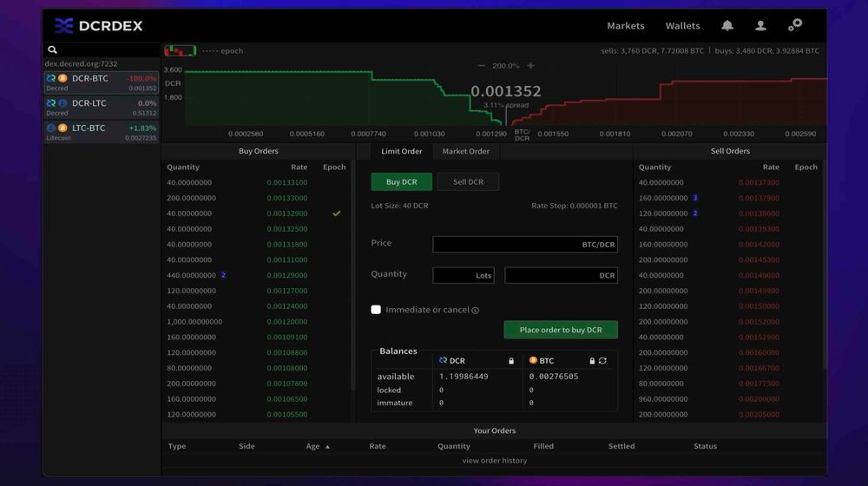Open the Markets page
868x486 pixels.
tap(626, 25)
